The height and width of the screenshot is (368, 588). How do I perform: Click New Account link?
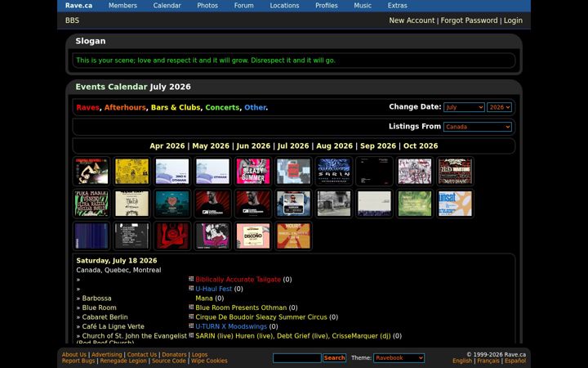(x=412, y=20)
